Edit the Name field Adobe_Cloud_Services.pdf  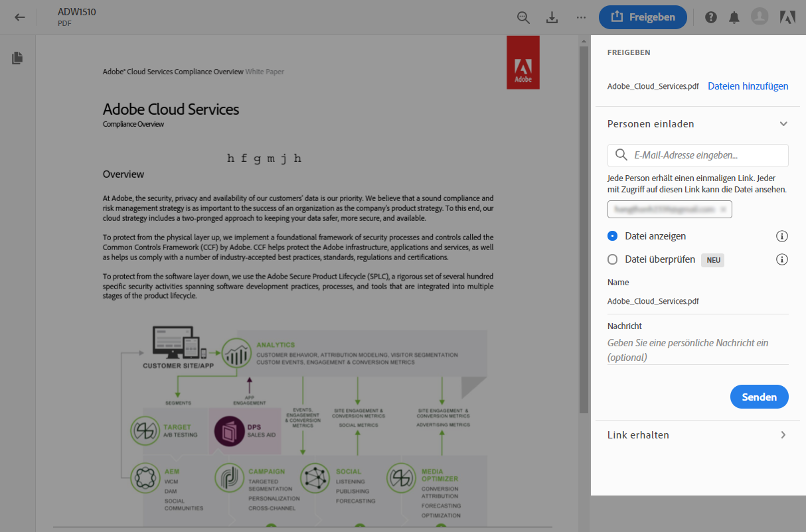[x=698, y=301]
